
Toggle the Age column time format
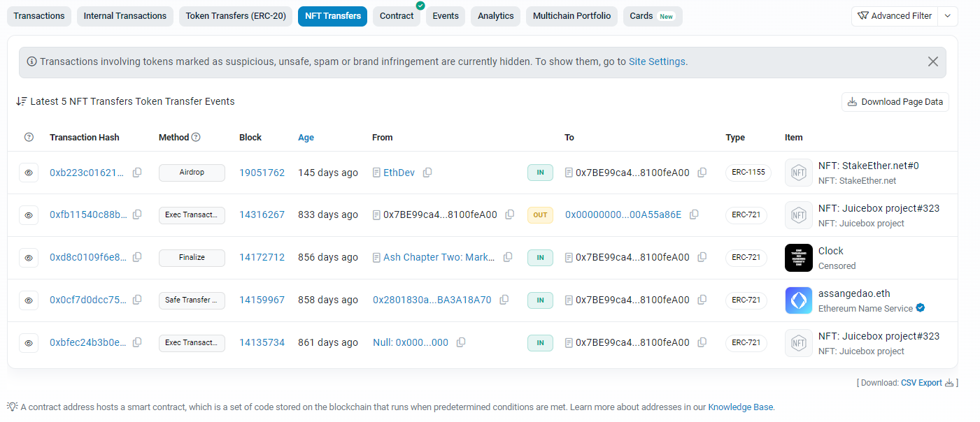click(306, 138)
